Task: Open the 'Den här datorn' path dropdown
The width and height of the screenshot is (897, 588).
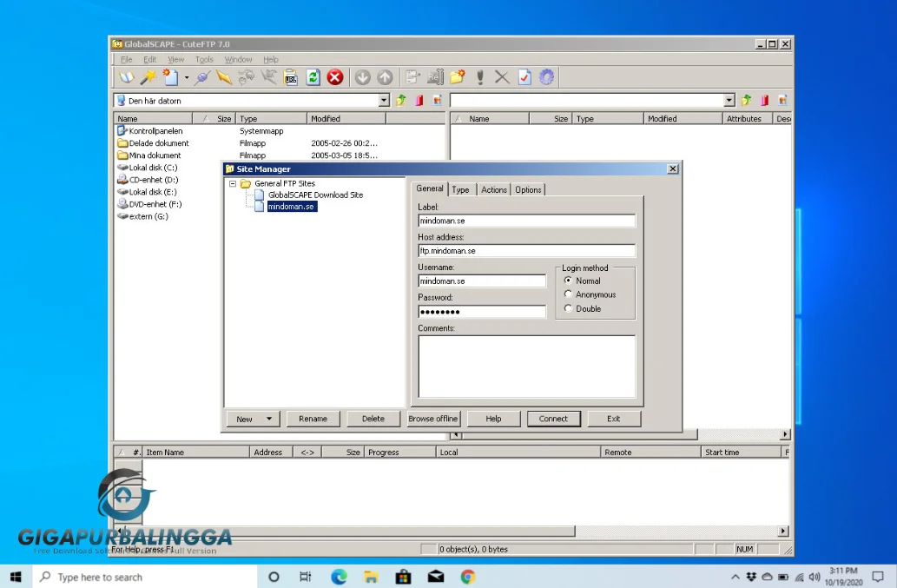Action: coord(384,101)
